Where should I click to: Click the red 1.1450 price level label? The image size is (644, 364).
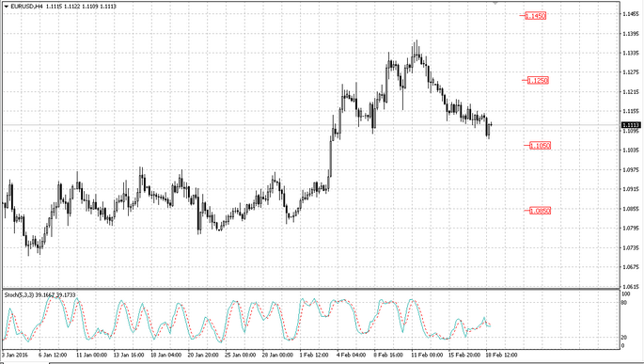point(536,16)
